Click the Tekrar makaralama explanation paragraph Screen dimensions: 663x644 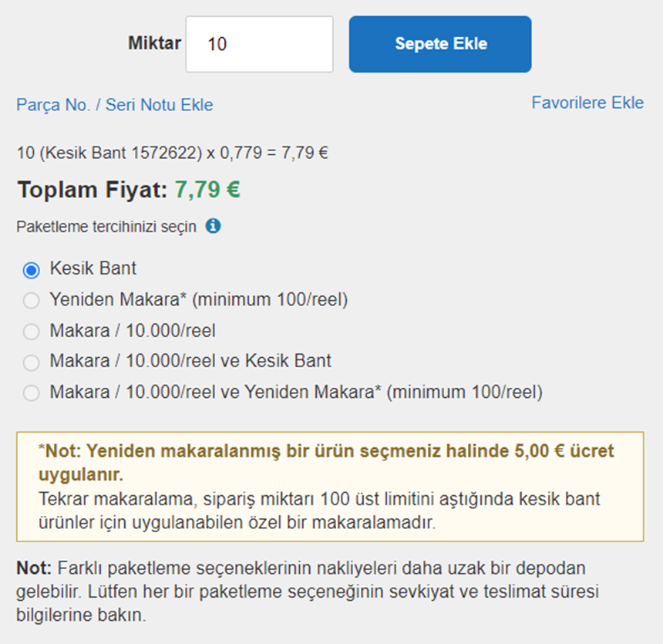(319, 511)
